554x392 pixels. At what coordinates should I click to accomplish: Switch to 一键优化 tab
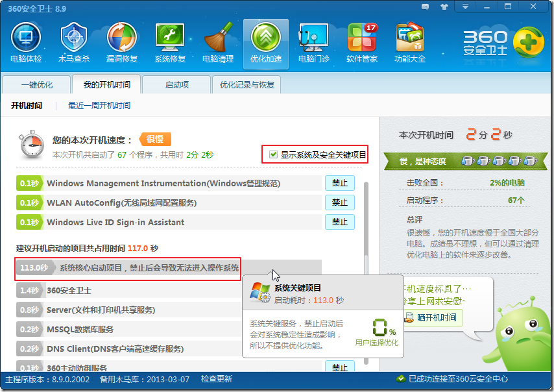37,85
